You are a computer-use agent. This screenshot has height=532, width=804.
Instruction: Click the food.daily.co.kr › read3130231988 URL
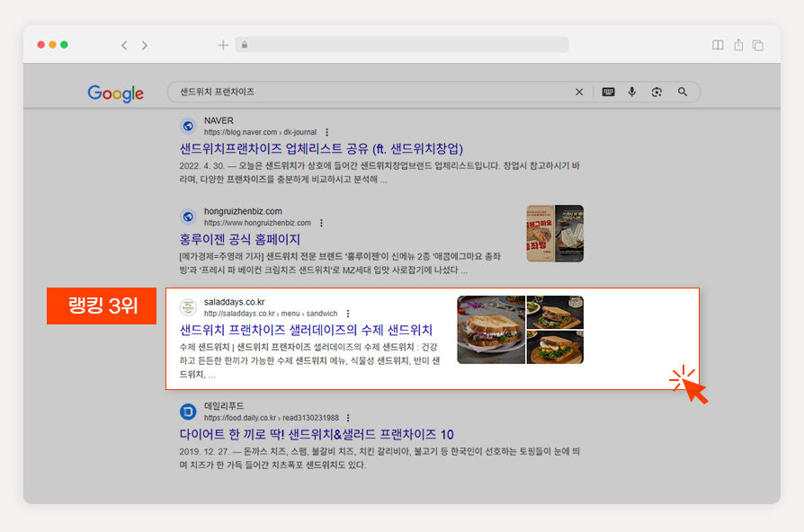pyautogui.click(x=272, y=418)
